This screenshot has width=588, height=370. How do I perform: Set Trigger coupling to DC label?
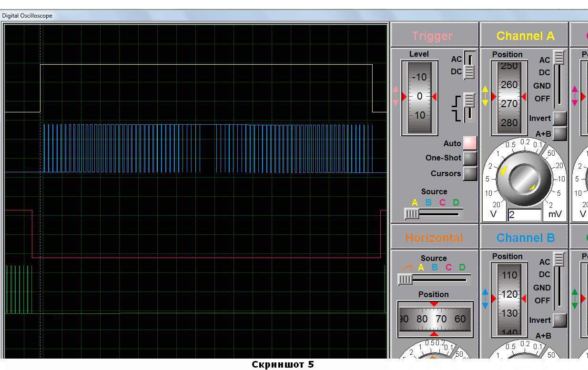[x=456, y=71]
